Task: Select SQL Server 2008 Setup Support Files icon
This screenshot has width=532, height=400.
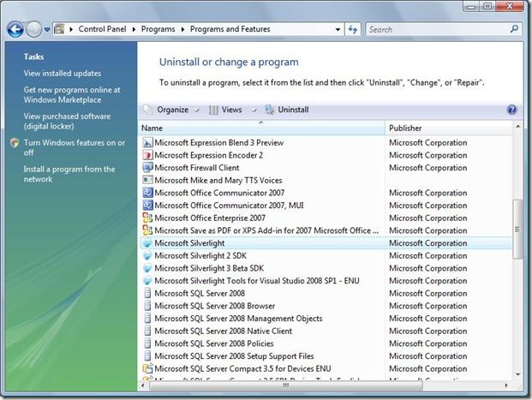Action: pyautogui.click(x=147, y=356)
